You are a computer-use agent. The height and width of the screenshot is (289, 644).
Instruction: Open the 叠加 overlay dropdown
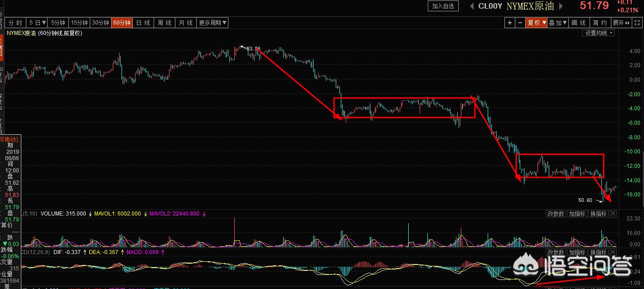tap(558, 23)
